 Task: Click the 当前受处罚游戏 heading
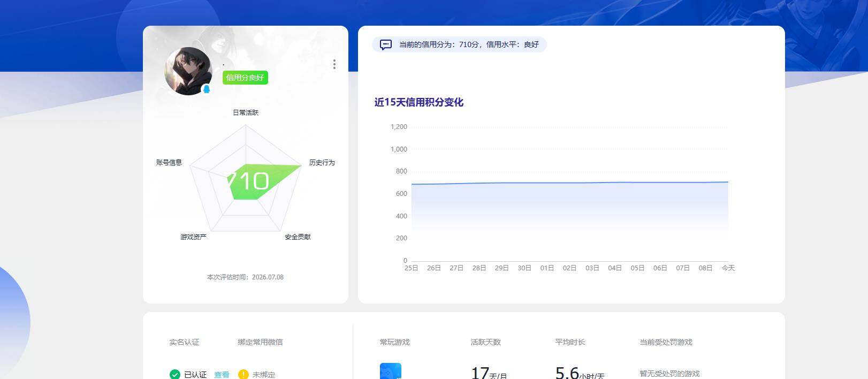tap(666, 342)
